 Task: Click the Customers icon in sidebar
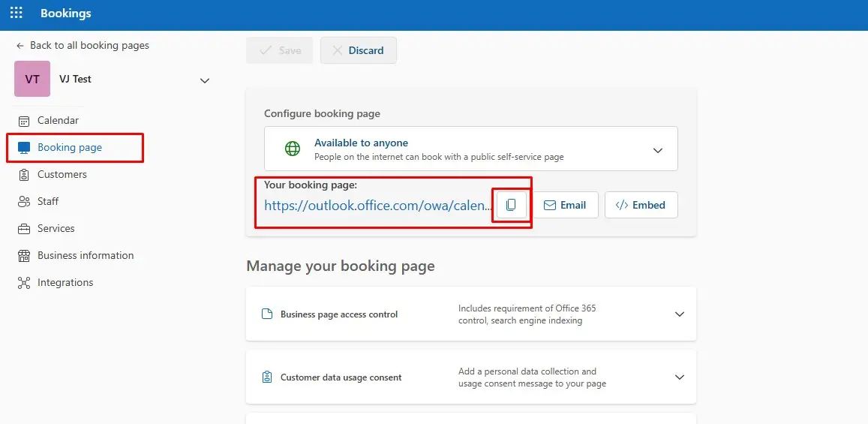click(x=24, y=175)
